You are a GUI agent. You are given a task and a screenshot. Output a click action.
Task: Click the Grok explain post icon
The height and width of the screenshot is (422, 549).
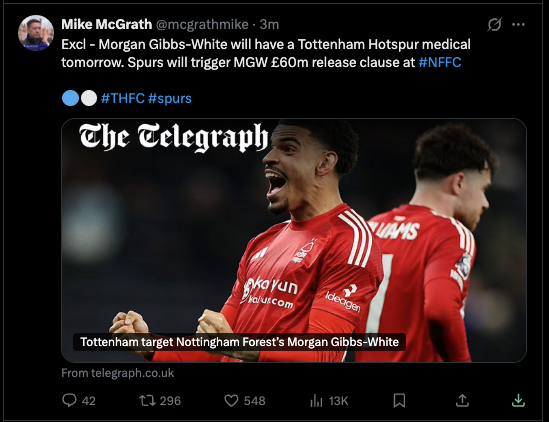tap(494, 25)
